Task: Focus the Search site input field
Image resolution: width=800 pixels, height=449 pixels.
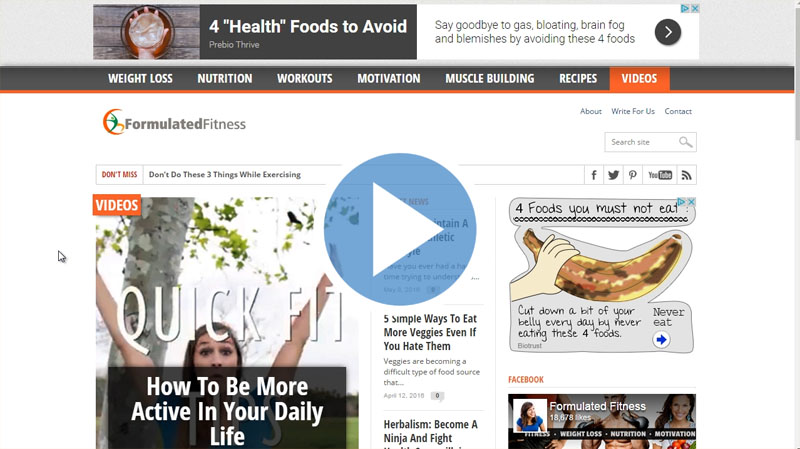Action: point(643,142)
